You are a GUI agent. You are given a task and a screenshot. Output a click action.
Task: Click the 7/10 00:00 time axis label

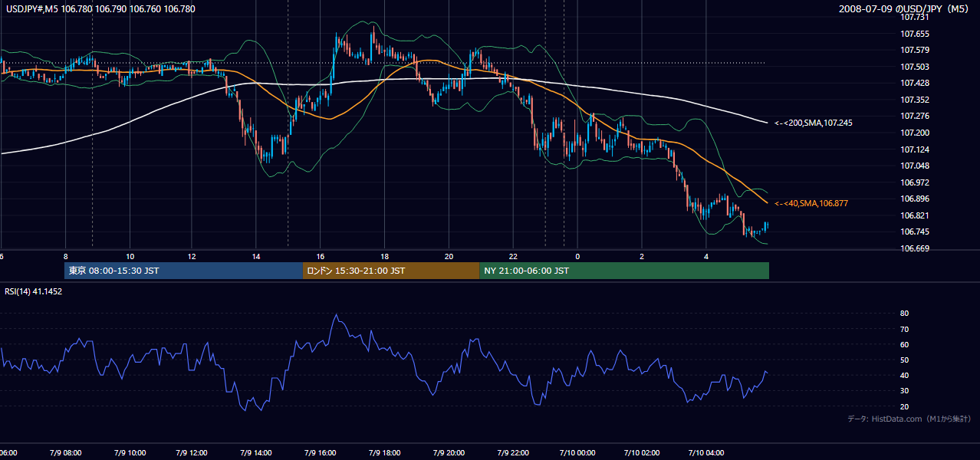(577, 453)
